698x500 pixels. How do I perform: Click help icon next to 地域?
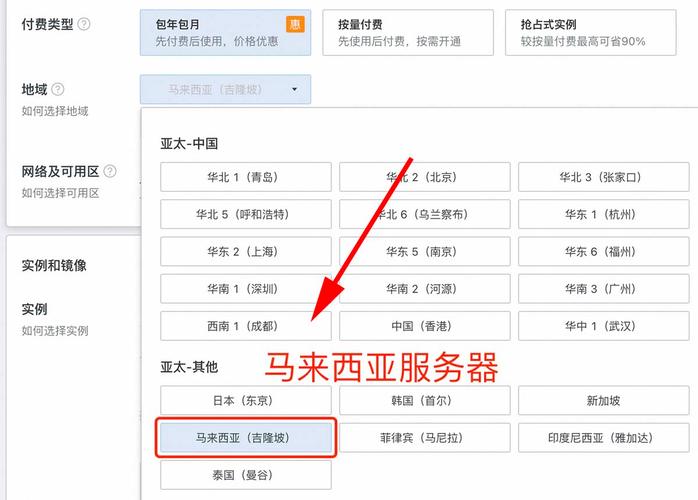58,89
